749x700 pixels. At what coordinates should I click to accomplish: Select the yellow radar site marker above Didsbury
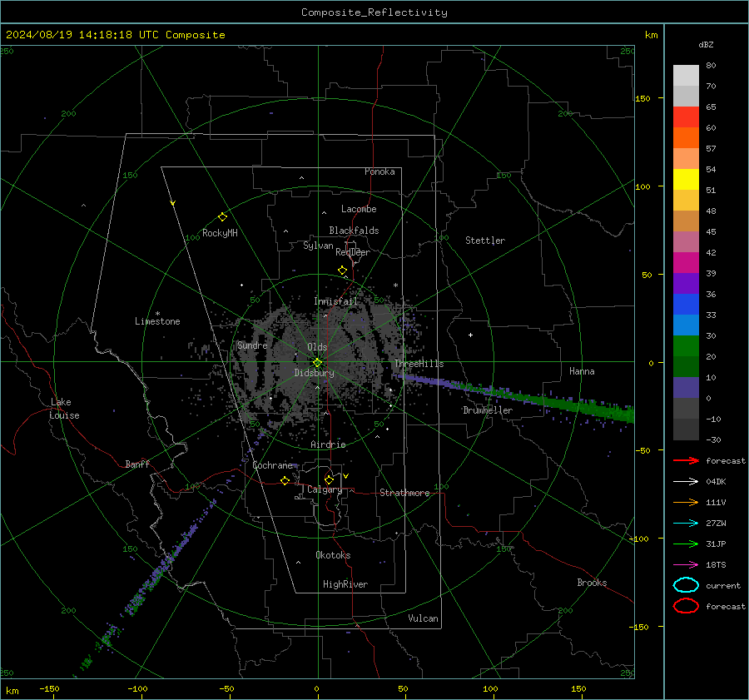coord(317,363)
